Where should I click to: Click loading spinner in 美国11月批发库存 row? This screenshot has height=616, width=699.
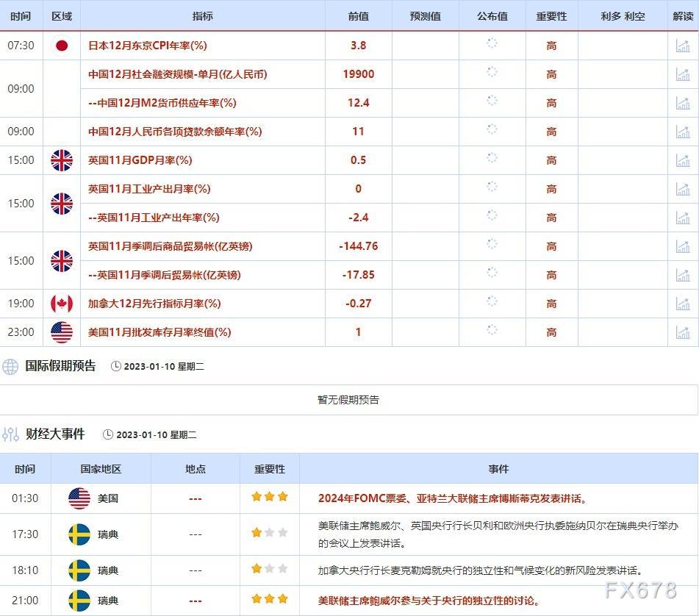tap(492, 330)
